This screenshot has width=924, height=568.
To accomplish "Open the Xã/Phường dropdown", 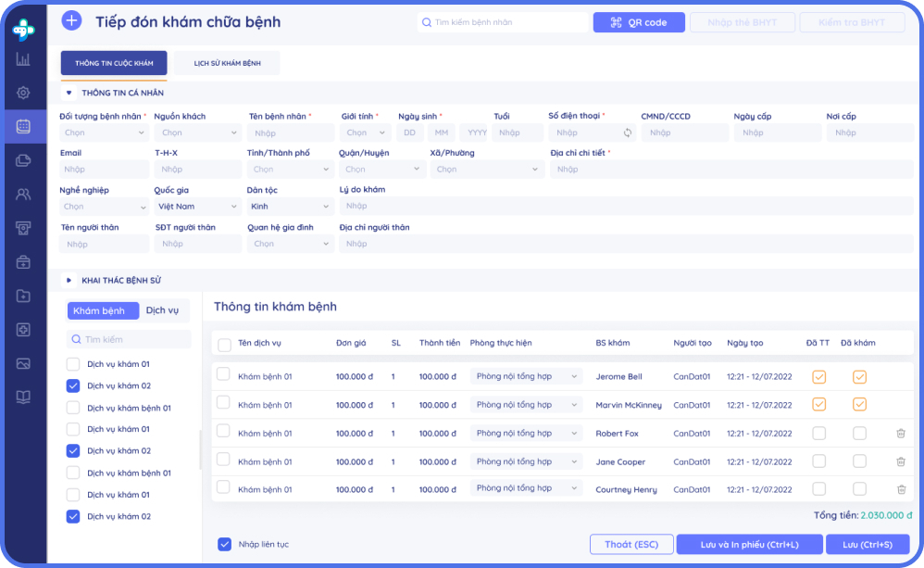I will 487,170.
